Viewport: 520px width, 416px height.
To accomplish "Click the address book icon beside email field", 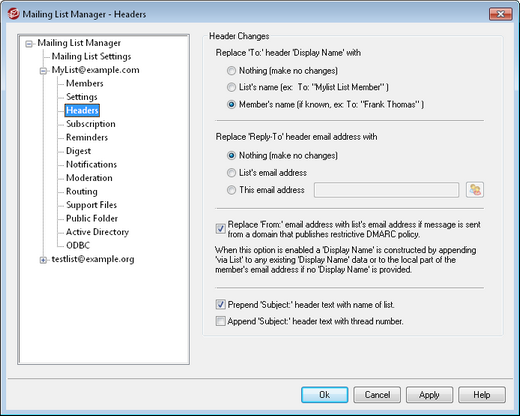I will point(475,190).
